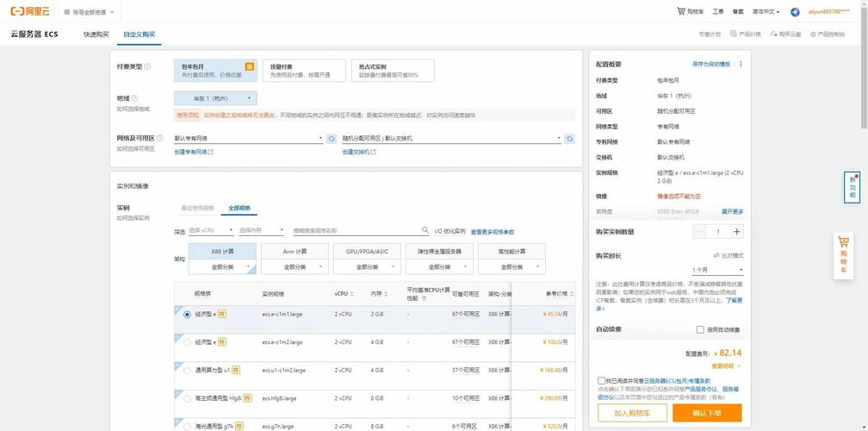Open floating 购物车 cart sidebar widget

(x=843, y=255)
